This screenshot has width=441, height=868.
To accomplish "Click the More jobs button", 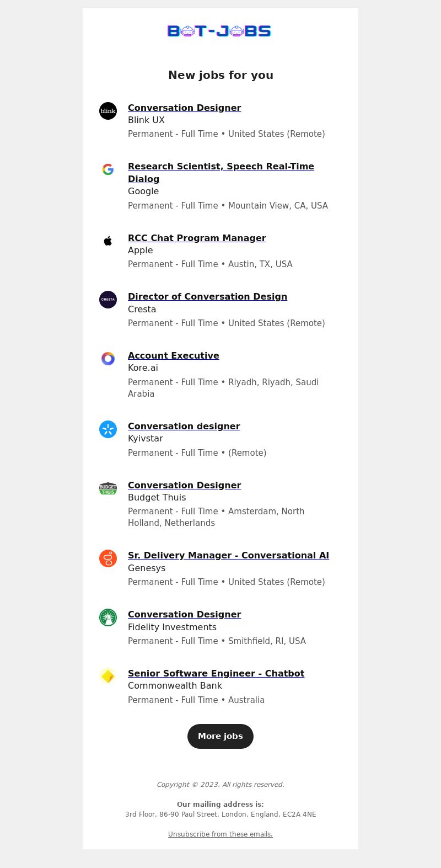I will point(220,736).
